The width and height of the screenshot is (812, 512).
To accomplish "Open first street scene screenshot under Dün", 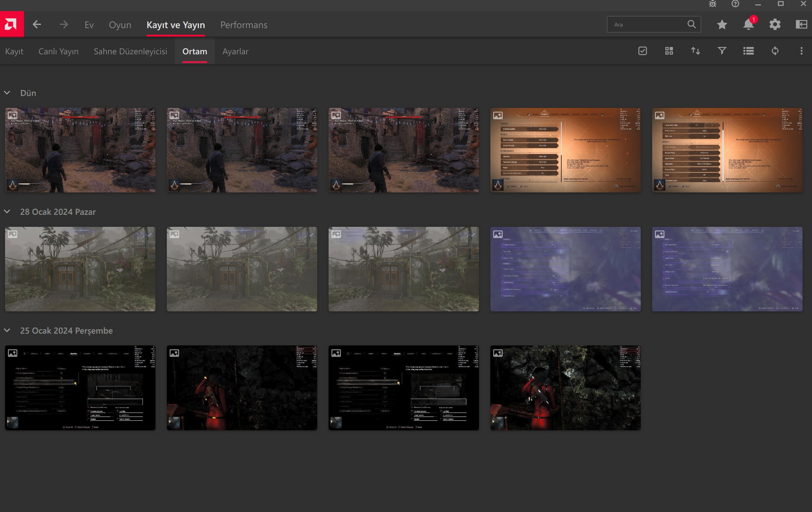I will click(x=80, y=150).
